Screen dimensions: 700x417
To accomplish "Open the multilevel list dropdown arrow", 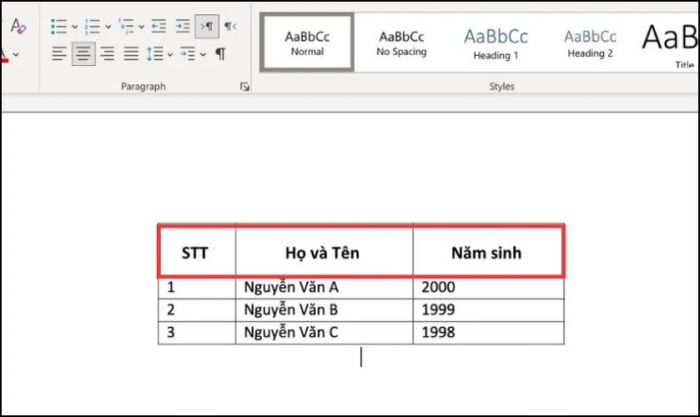I will point(141,27).
